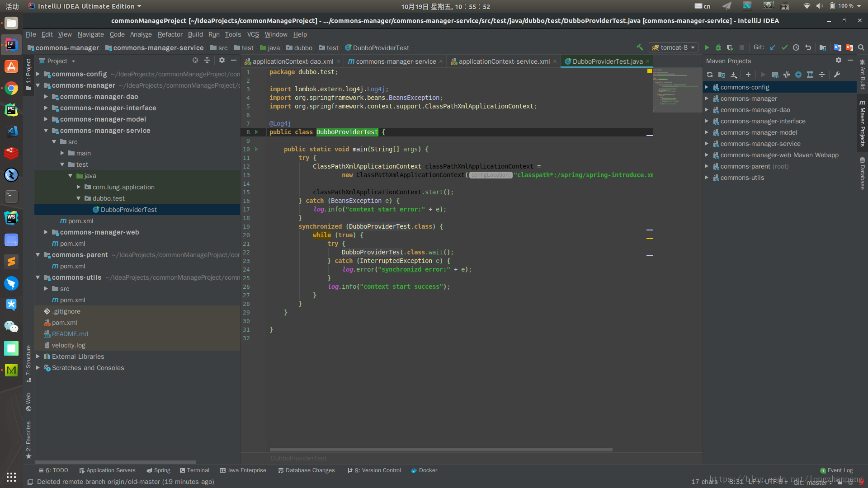The width and height of the screenshot is (868, 488).
Task: Click yellow warning indicator at editor top-right
Action: pos(650,71)
